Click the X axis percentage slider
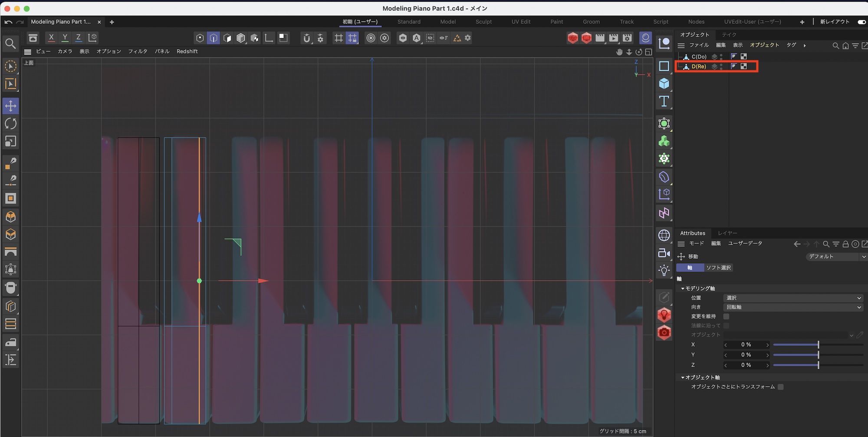Viewport: 868px width, 437px height. pos(818,344)
